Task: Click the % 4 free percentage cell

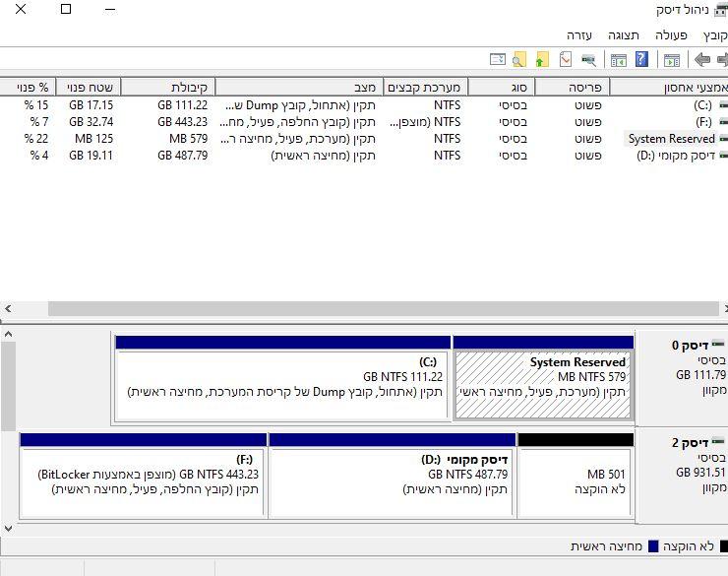Action: tap(39, 156)
